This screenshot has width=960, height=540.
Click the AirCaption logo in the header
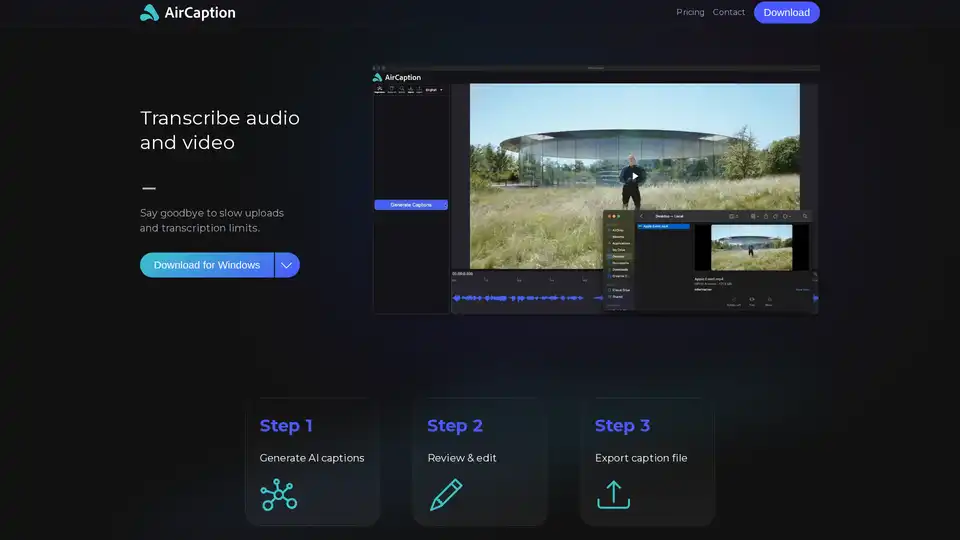pyautogui.click(x=187, y=13)
